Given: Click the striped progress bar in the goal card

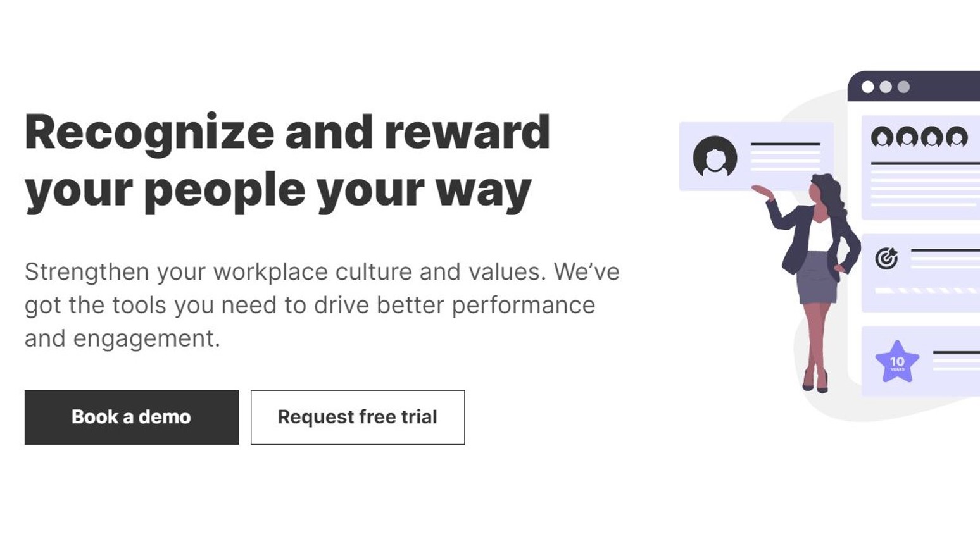Looking at the screenshot, I should 926,290.
